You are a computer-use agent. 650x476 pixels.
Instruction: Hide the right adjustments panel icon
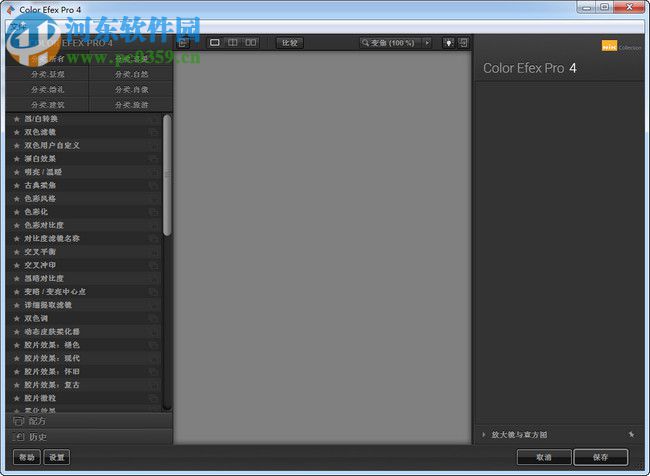pyautogui.click(x=463, y=43)
